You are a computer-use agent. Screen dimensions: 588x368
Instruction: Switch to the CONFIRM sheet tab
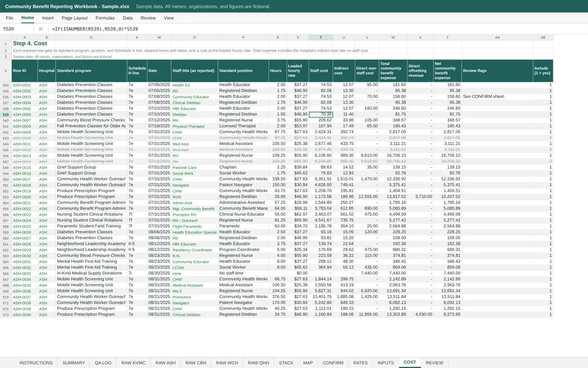tap(333, 363)
